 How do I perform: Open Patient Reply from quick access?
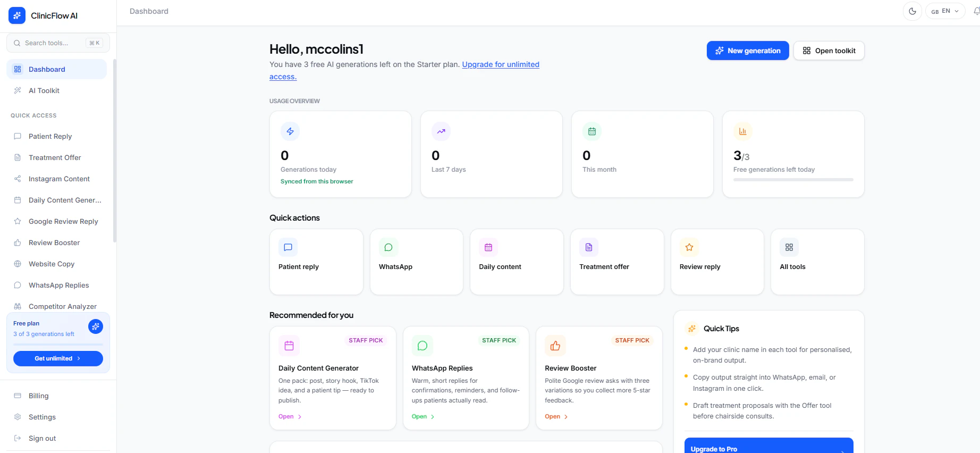[x=56, y=136]
